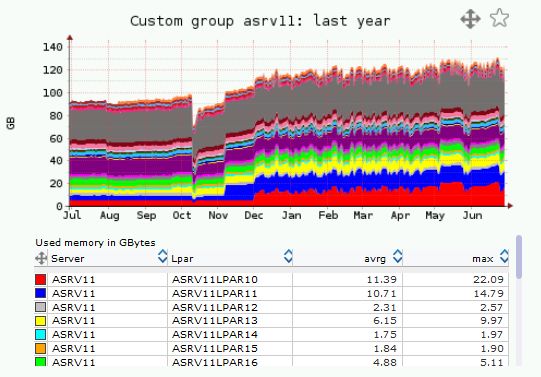Click average value 11.39
541x377 pixels.
(382, 279)
